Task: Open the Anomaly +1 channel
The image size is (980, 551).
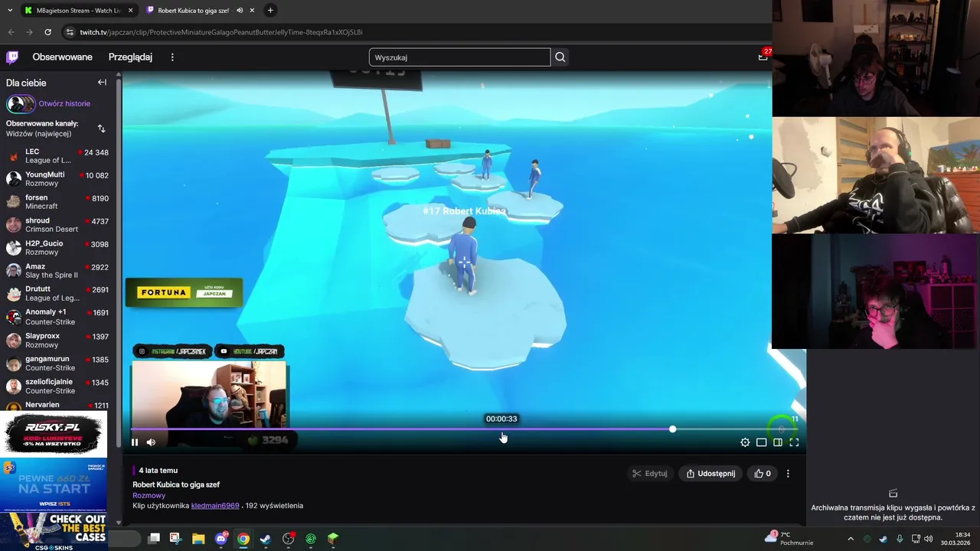Action: 60,317
